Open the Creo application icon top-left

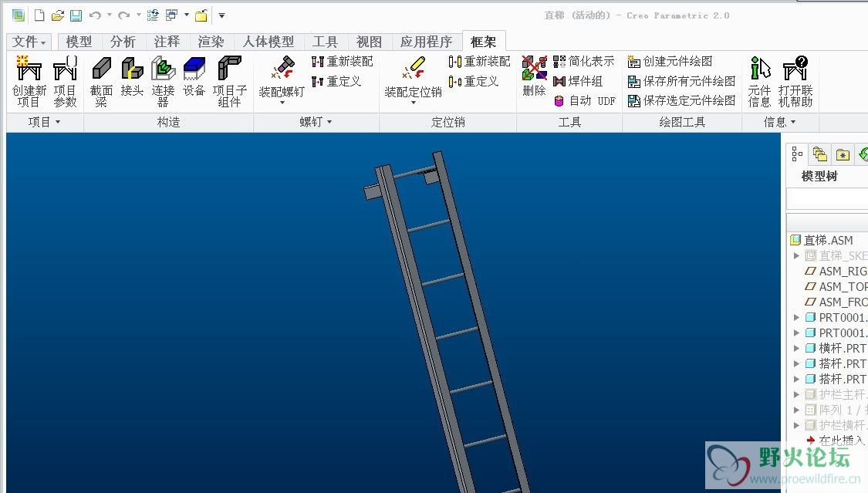tap(19, 15)
